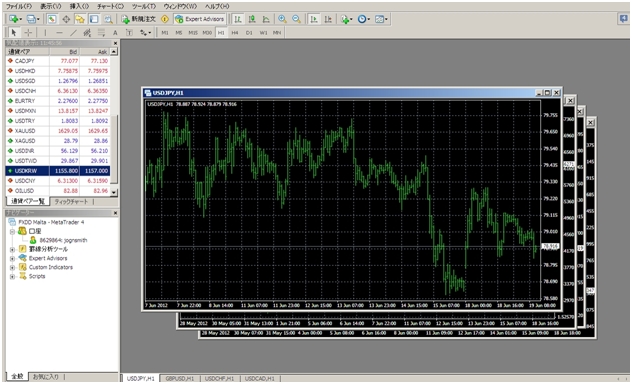Select the trendline drawing tool
Screen dimensions: 632x384
click(73, 33)
